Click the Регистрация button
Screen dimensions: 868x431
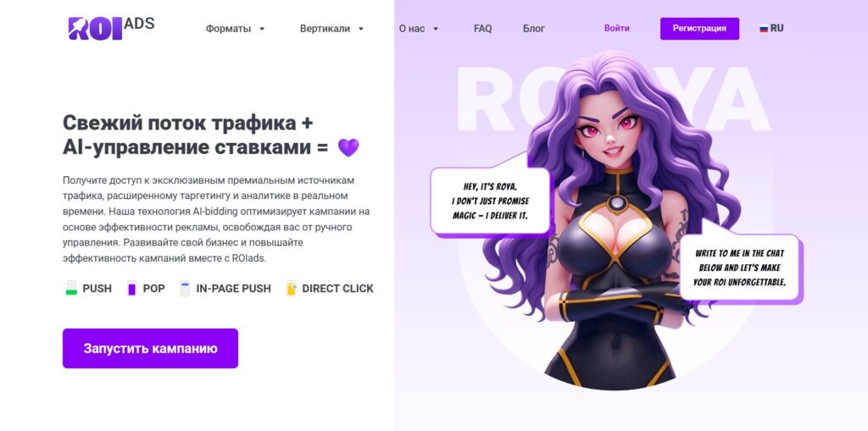click(699, 29)
